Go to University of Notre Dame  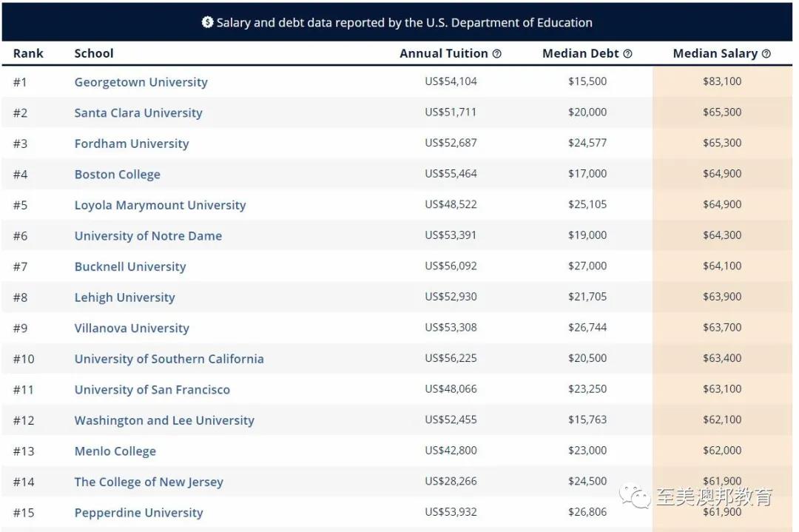(148, 236)
